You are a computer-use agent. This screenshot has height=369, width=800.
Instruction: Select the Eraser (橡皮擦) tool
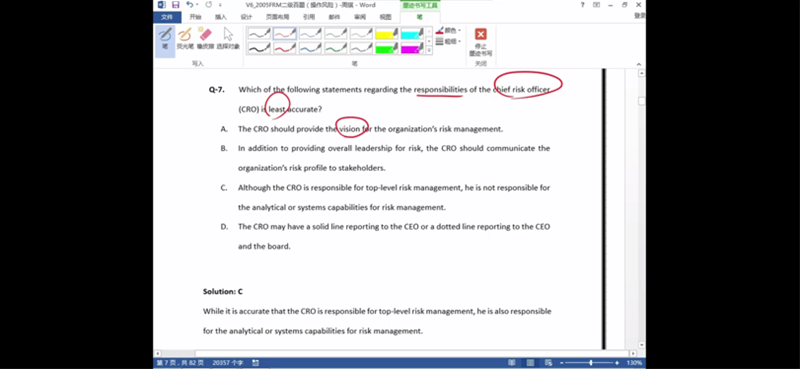[205, 39]
